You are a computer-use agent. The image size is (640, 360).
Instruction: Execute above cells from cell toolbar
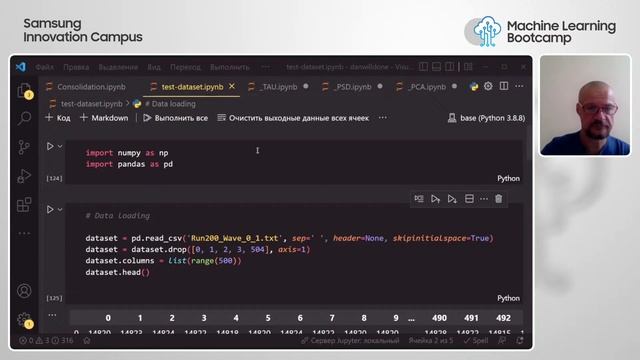coord(435,199)
